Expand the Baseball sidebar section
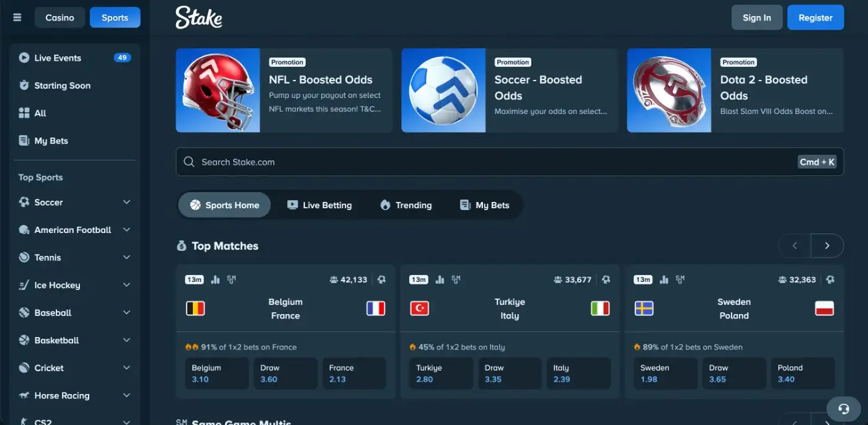Viewport: 868px width, 425px height. (x=126, y=312)
